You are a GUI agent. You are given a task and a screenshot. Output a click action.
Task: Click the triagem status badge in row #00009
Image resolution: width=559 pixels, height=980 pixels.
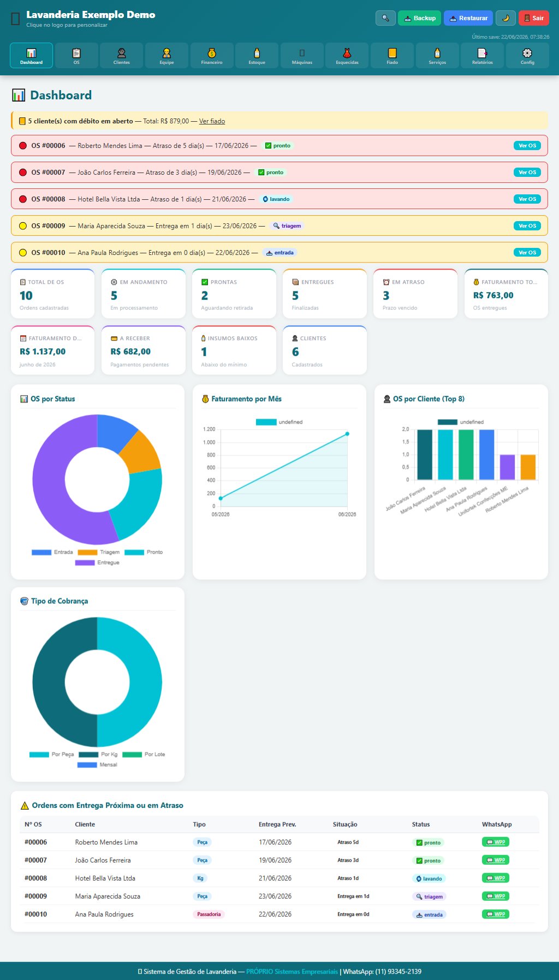(429, 896)
